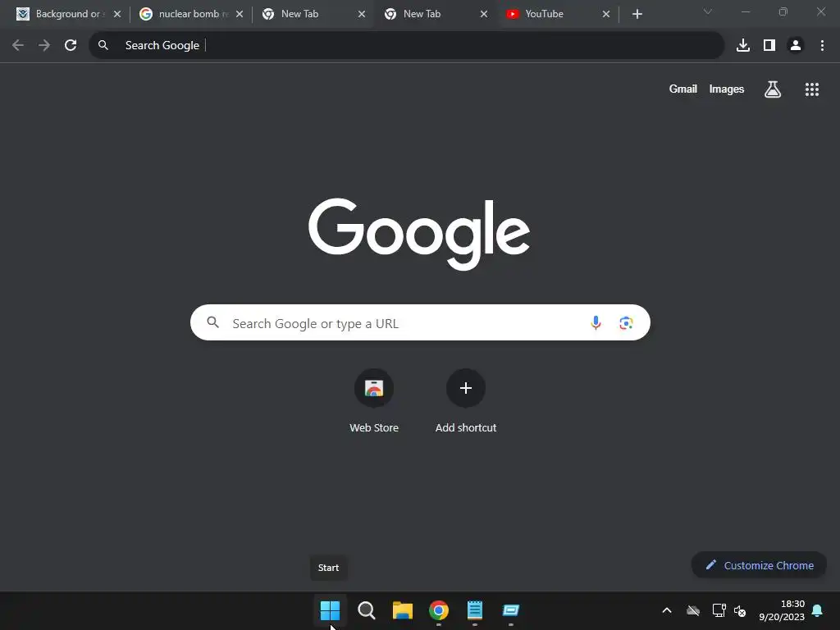Viewport: 840px width, 630px height.
Task: Close the first New Tab
Action: (362, 14)
